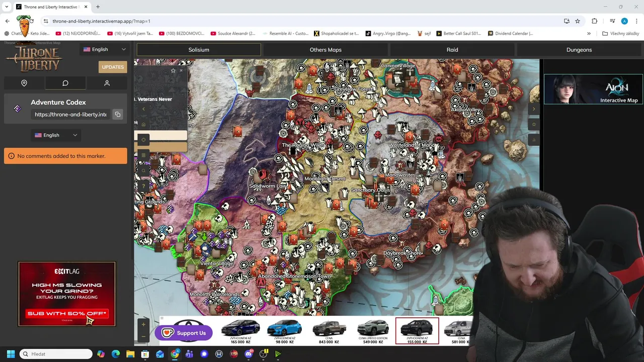Open the Chrome profile avatar menu
Image resolution: width=644 pixels, height=362 pixels.
(624, 21)
